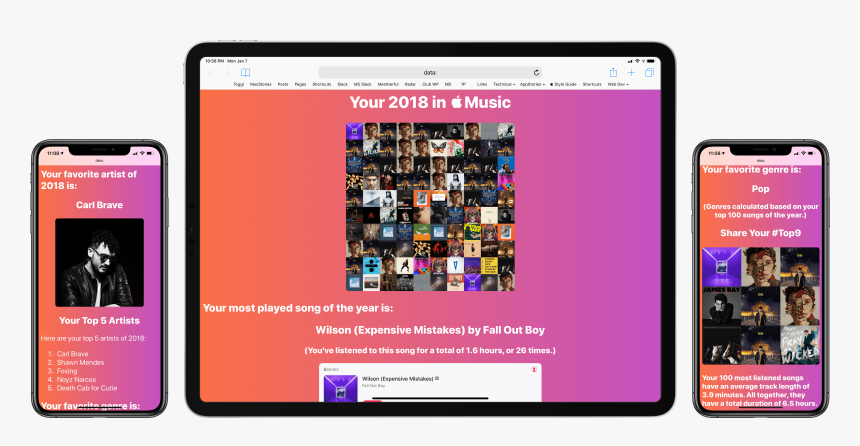Select Noyz Narcos in top 5 list
Viewport: 860px width, 446px height.
(76, 380)
